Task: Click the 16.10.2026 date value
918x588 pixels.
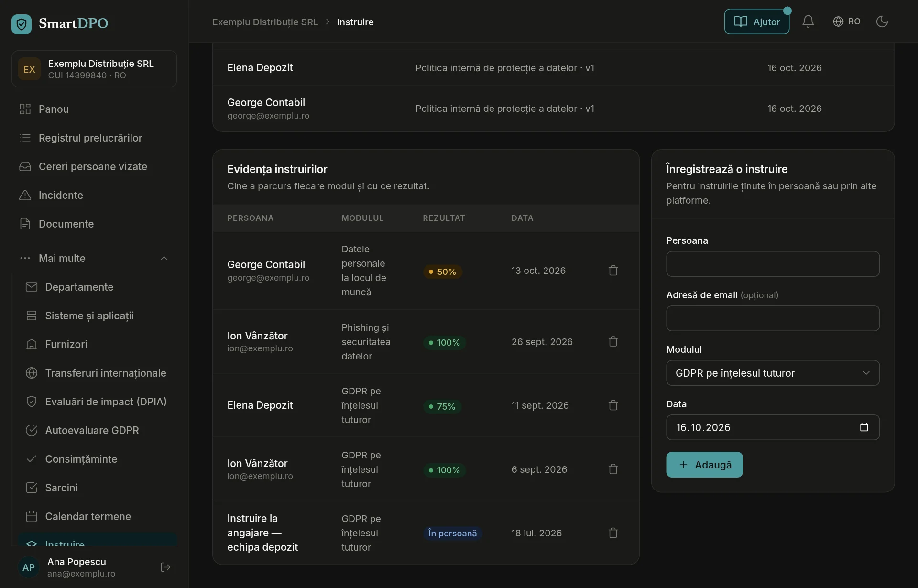Action: tap(703, 427)
